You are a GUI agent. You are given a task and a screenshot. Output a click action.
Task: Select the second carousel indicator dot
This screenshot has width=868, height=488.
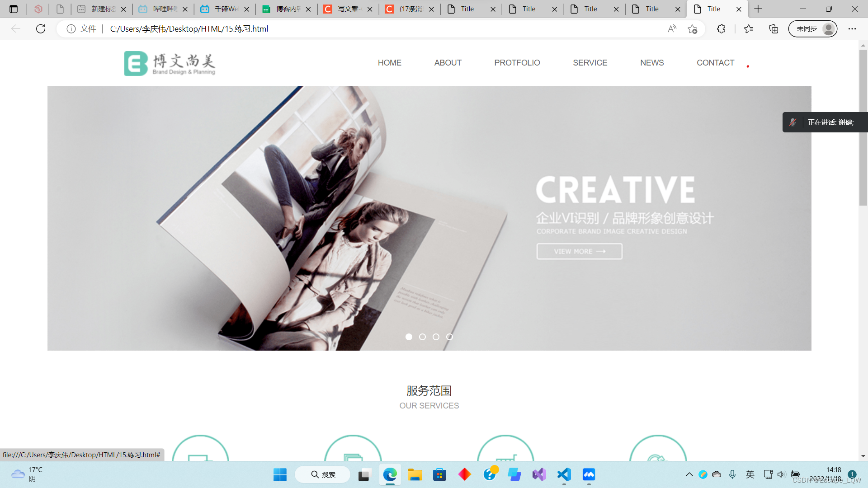click(x=422, y=337)
